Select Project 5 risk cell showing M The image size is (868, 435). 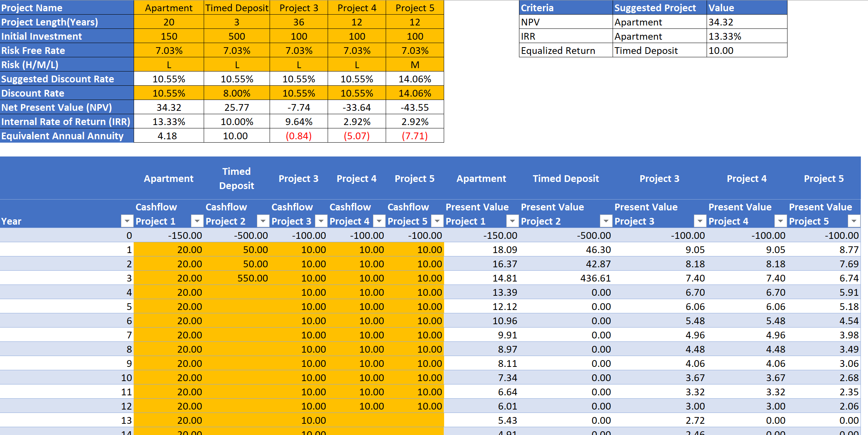click(415, 65)
